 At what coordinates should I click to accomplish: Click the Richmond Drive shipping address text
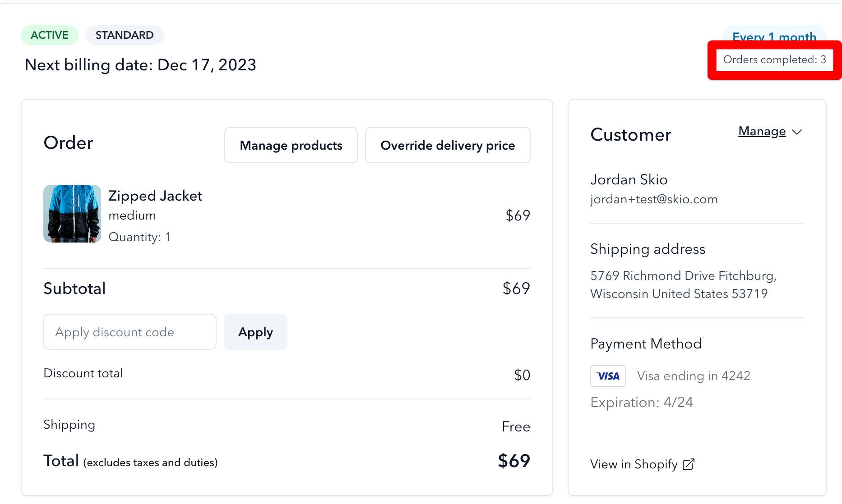(683, 285)
